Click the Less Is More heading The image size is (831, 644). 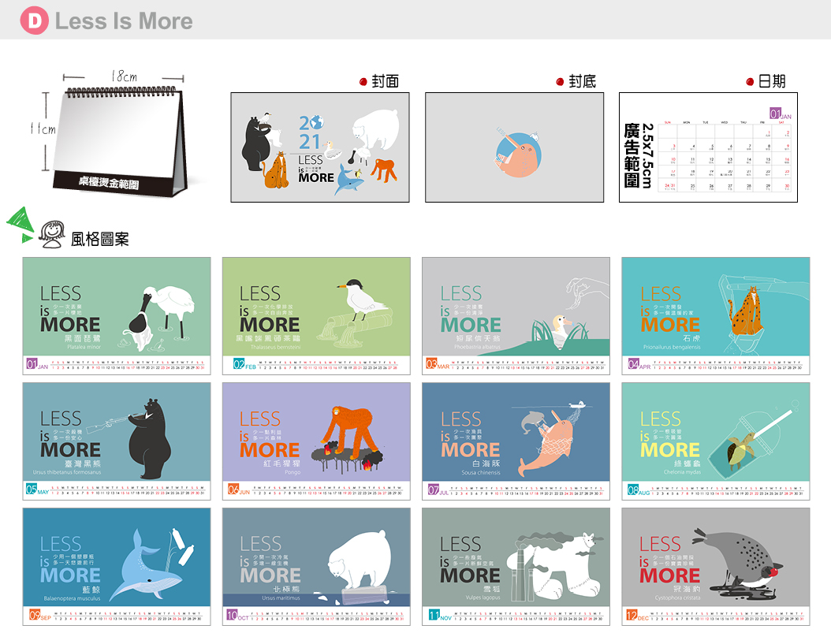[x=124, y=21]
